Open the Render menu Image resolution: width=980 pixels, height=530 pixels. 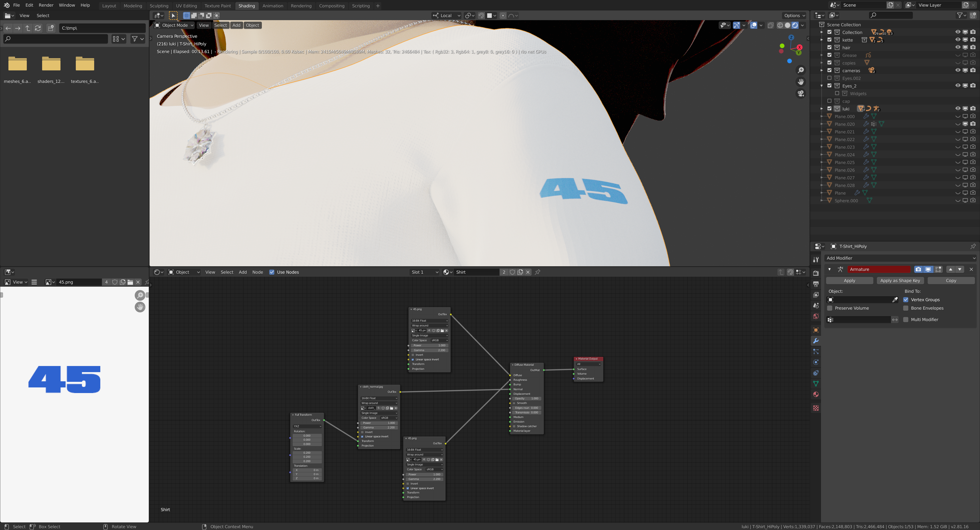pyautogui.click(x=46, y=5)
